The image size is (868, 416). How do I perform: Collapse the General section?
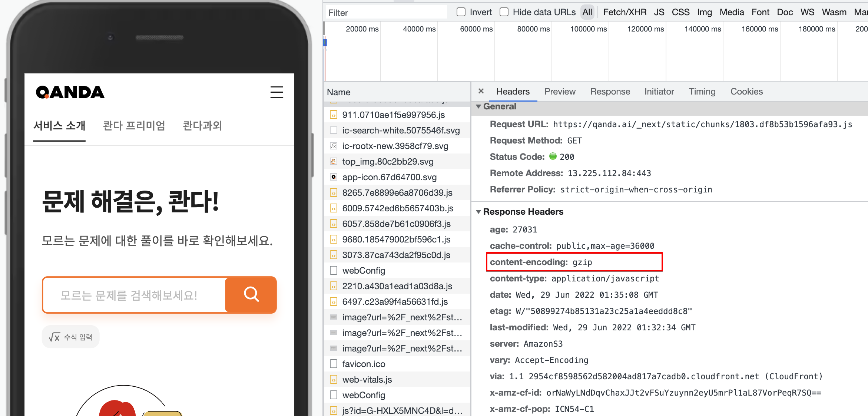tap(478, 107)
